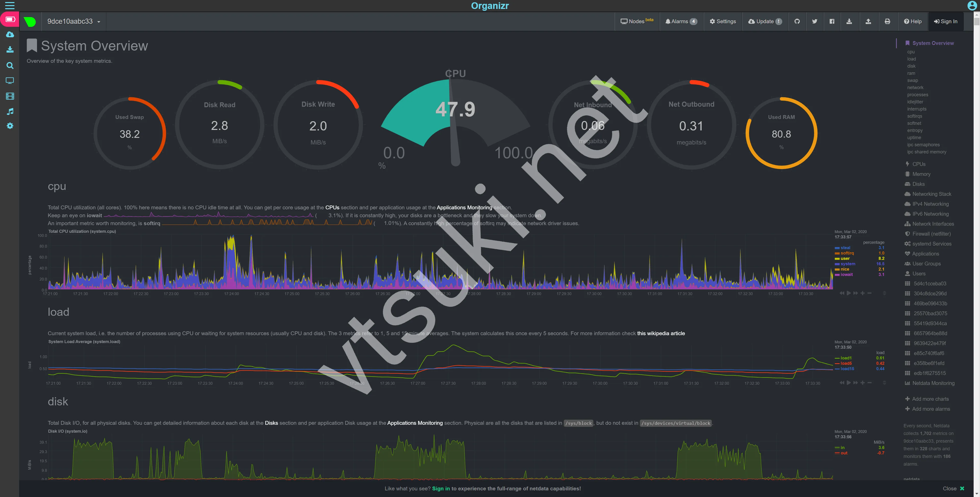980x497 pixels.
Task: Open the Update menu item
Action: [x=765, y=21]
